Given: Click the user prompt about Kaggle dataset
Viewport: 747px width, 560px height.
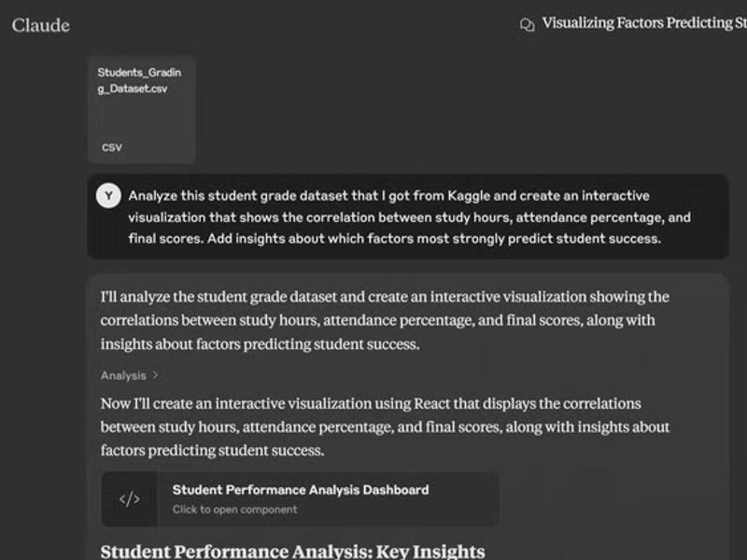Looking at the screenshot, I should point(409,217).
